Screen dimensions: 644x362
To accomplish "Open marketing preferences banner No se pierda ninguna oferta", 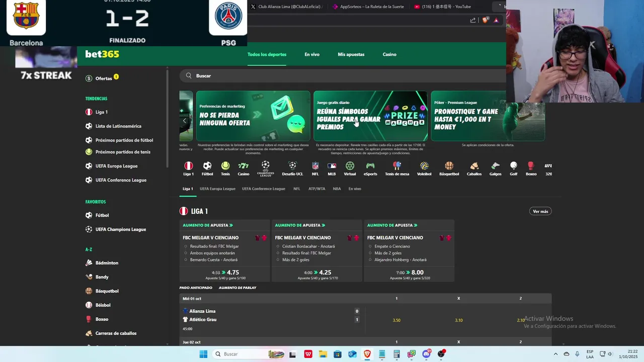I will 253,116.
